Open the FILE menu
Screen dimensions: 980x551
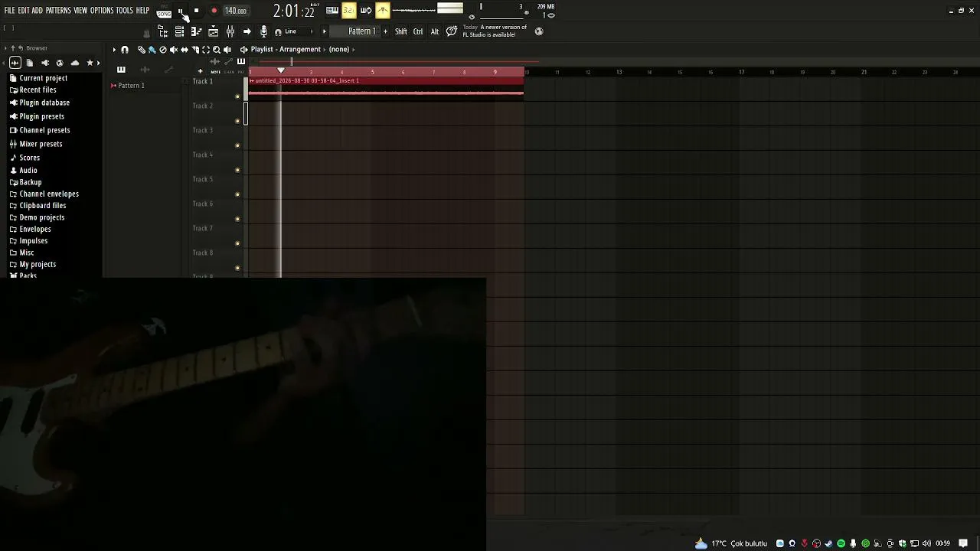coord(9,11)
